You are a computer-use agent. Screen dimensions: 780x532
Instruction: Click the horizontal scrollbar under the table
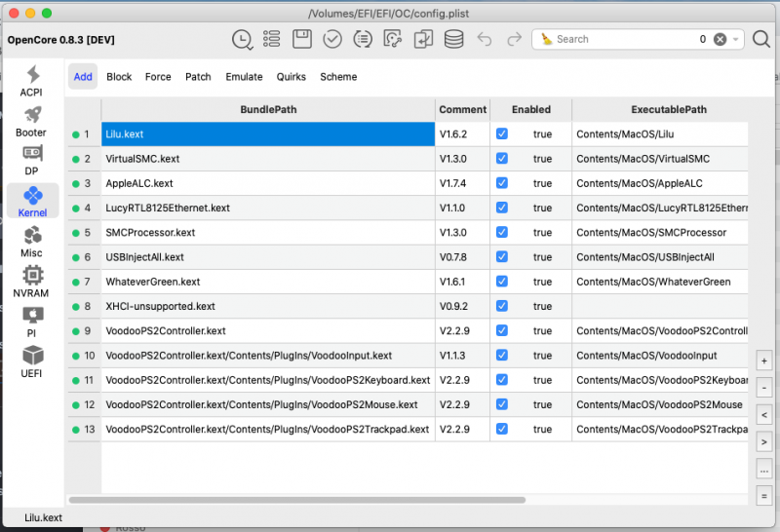point(292,500)
